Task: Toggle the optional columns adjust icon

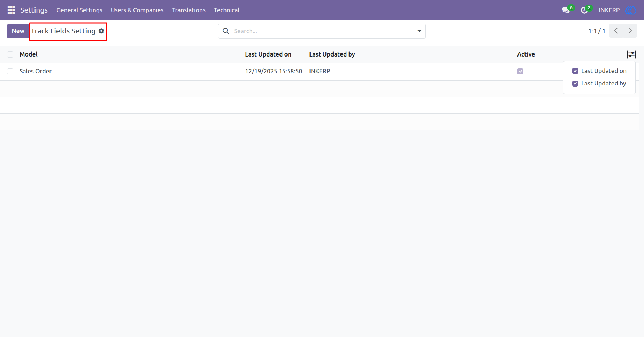Action: pyautogui.click(x=631, y=54)
